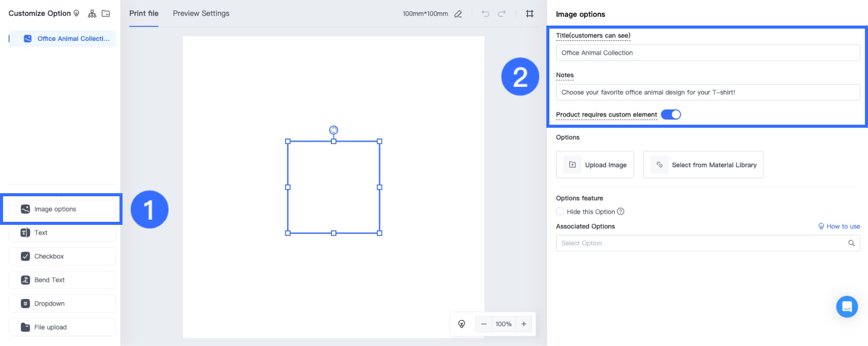This screenshot has height=346, width=868.
Task: Check the Hide this Option checkbox
Action: (560, 212)
